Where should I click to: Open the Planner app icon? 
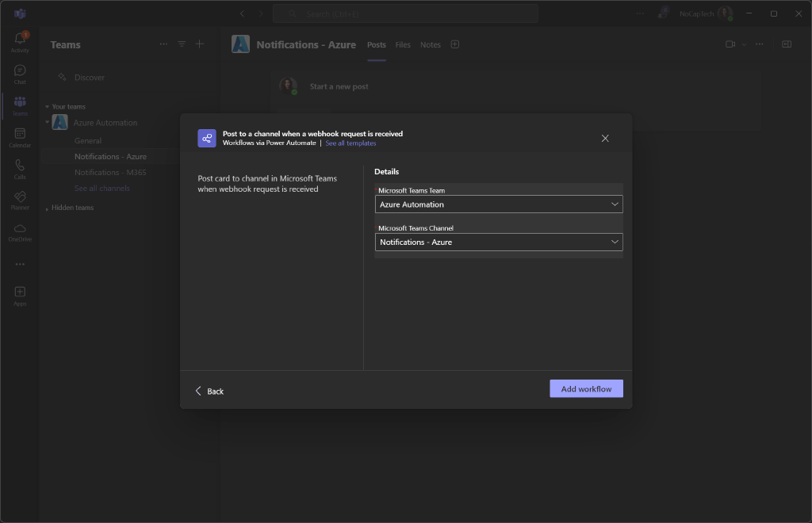[20, 200]
